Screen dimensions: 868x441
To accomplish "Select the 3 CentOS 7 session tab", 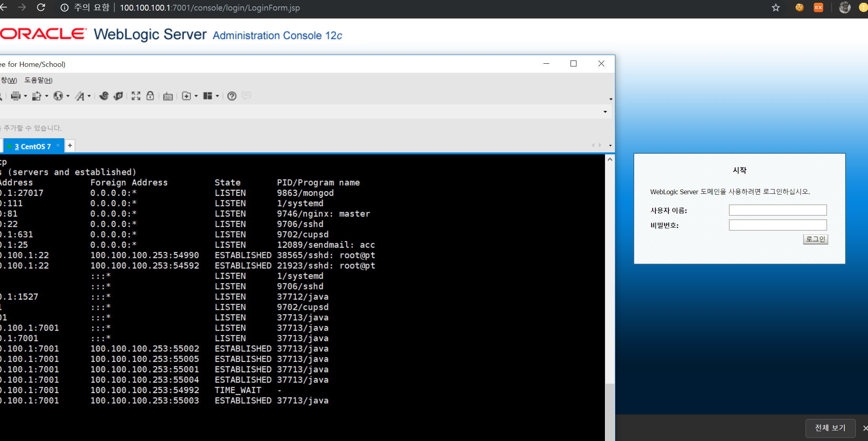I will click(33, 146).
